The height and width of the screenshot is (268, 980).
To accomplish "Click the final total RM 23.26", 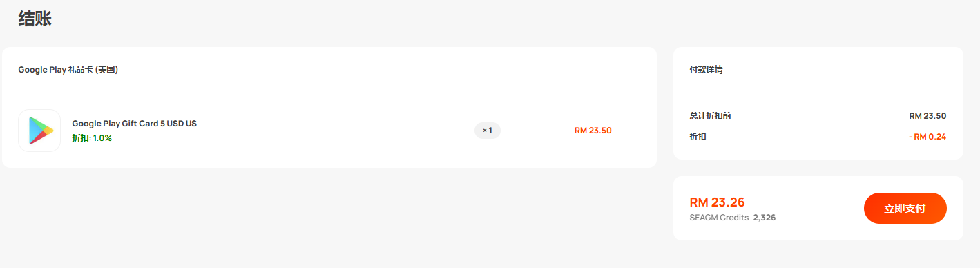I will [x=718, y=202].
